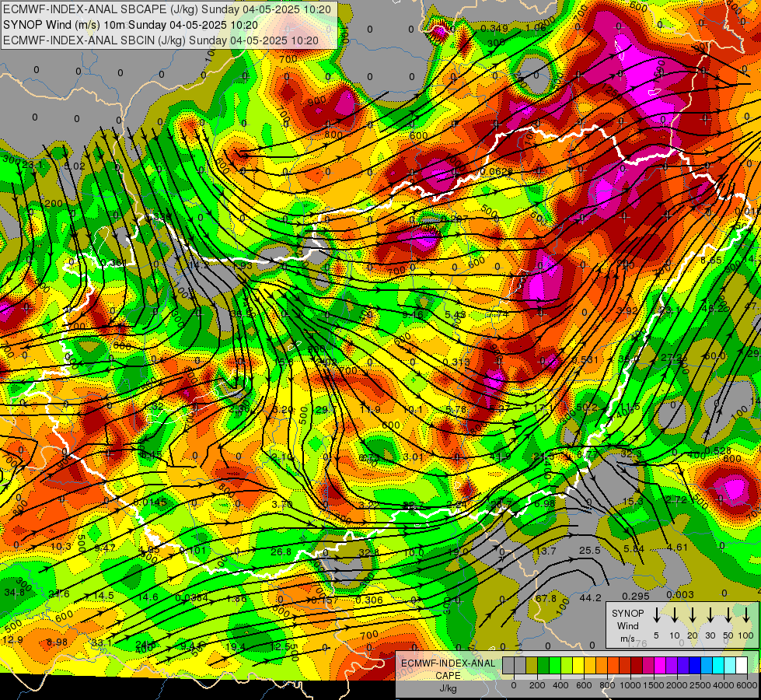761x700 pixels.
Task: Click the '60.0' value on the map
Action: pyautogui.click(x=715, y=356)
